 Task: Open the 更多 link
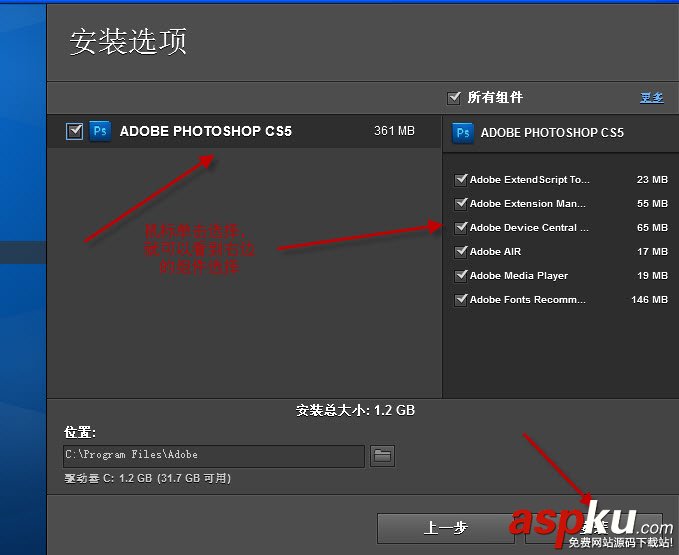click(652, 97)
